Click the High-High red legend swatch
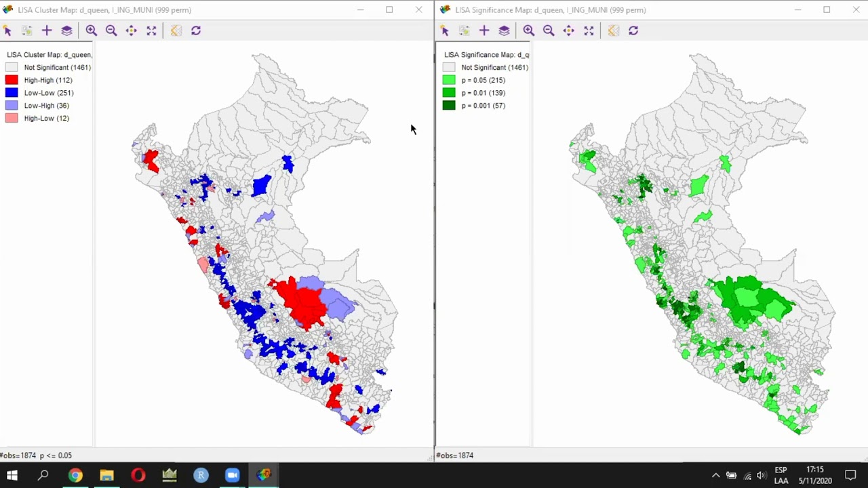This screenshot has height=488, width=868. 12,80
